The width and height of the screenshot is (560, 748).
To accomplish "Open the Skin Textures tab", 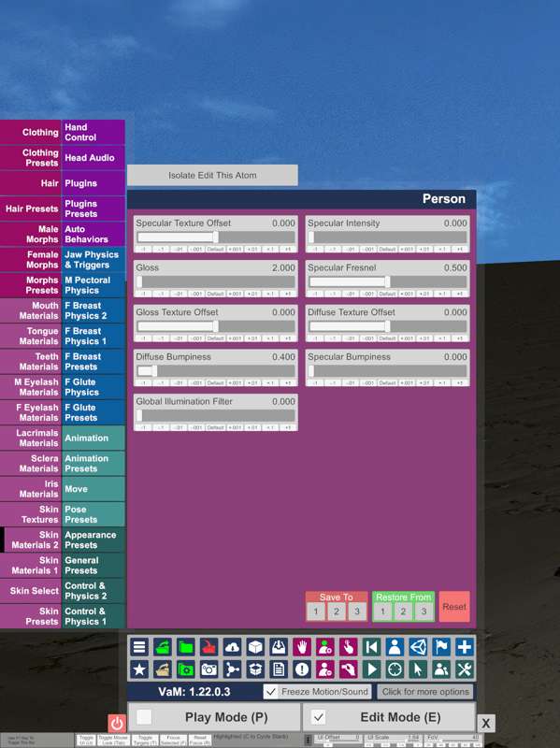I will coord(31,514).
